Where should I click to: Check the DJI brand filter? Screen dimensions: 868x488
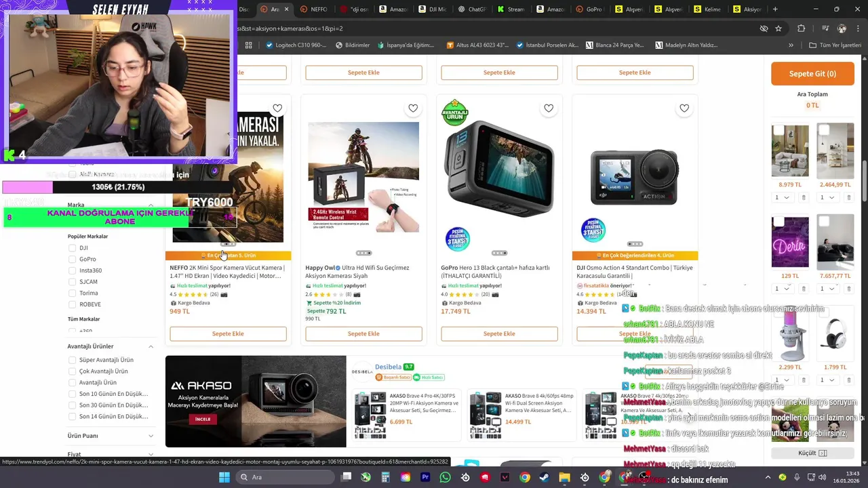(72, 248)
